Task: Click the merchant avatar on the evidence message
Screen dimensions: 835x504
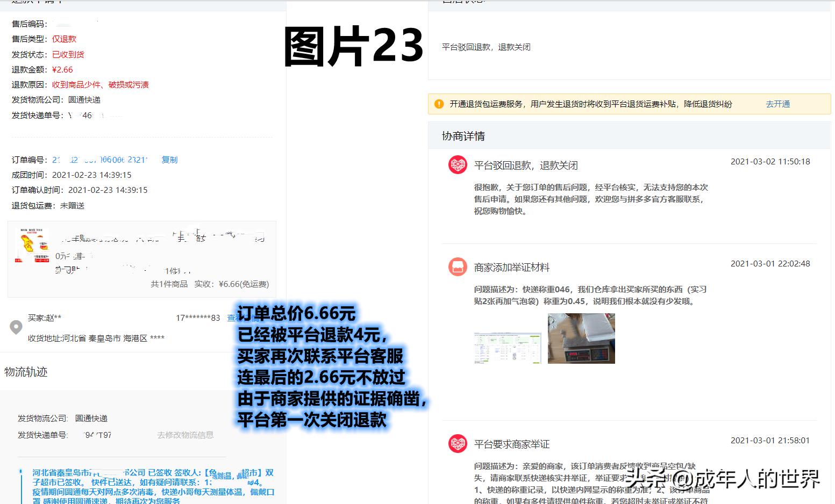Action: (x=458, y=267)
